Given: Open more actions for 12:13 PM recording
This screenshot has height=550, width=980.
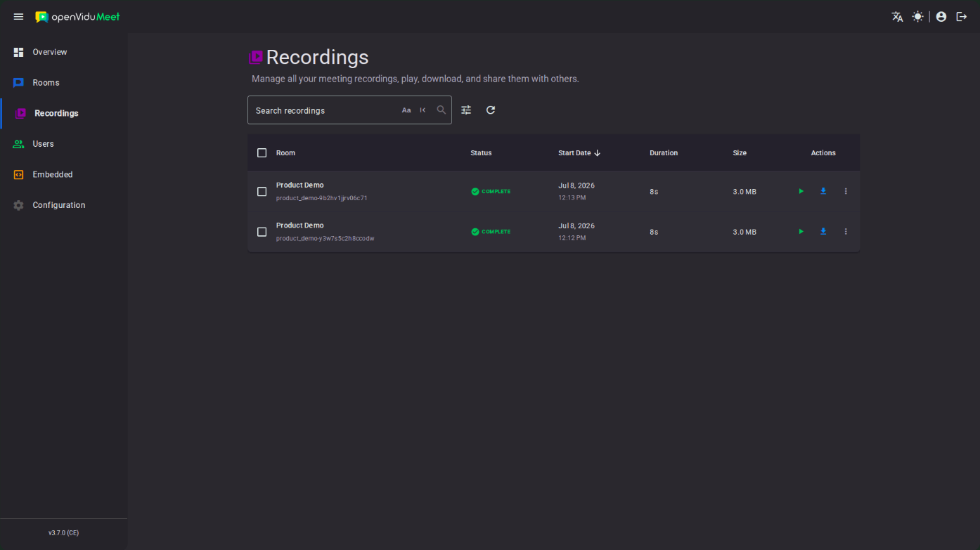Looking at the screenshot, I should (846, 191).
